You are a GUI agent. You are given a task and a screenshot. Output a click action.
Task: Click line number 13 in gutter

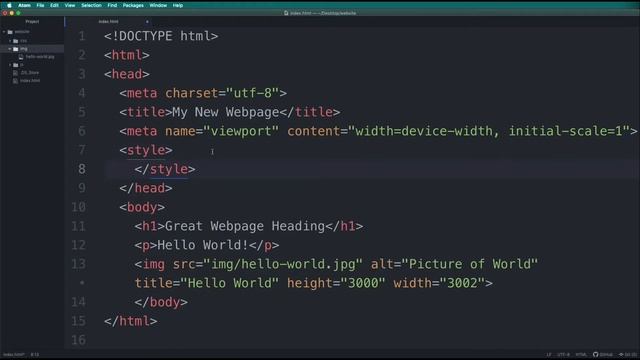pyautogui.click(x=79, y=264)
